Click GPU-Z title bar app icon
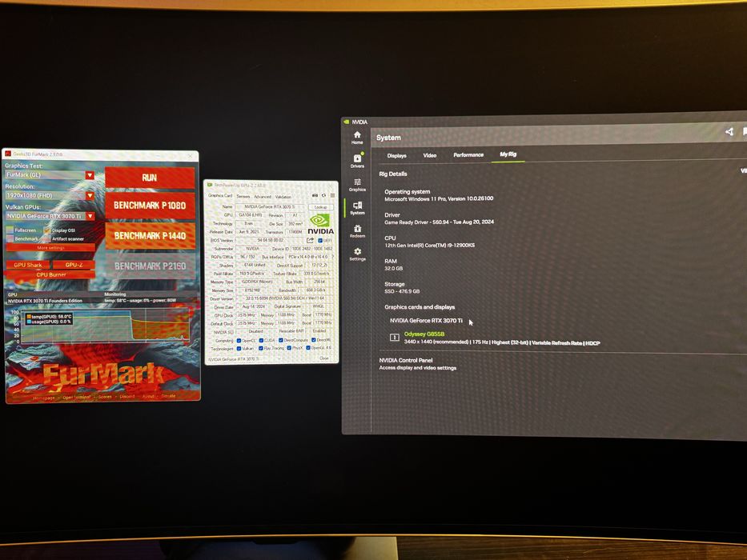Screen dimensions: 747x560 (x=210, y=185)
